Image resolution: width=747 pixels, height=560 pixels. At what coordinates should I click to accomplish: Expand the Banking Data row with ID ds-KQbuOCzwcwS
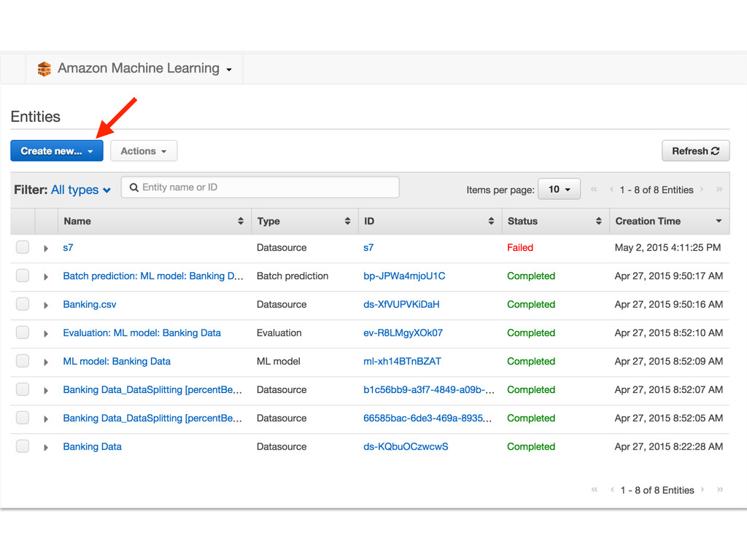point(46,448)
